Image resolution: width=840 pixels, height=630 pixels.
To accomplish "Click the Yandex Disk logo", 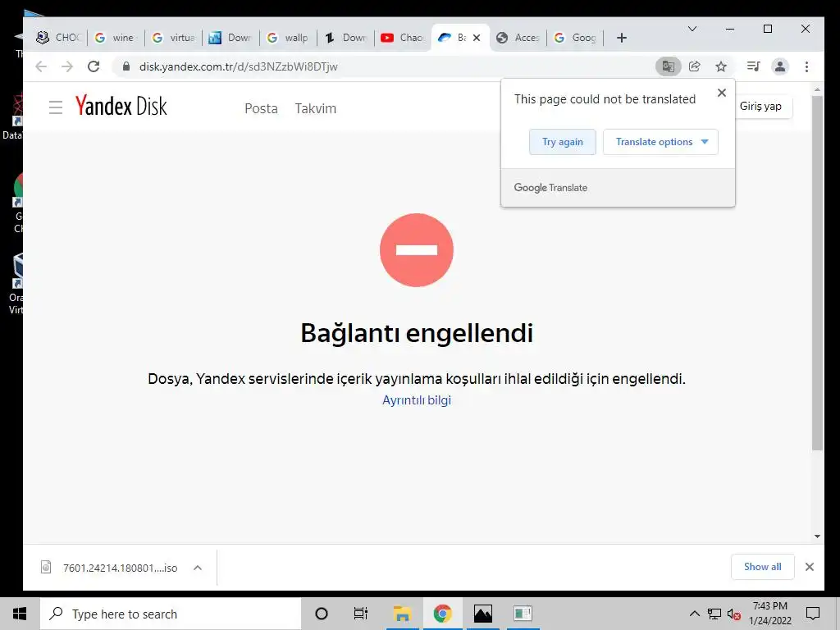I will [x=121, y=106].
